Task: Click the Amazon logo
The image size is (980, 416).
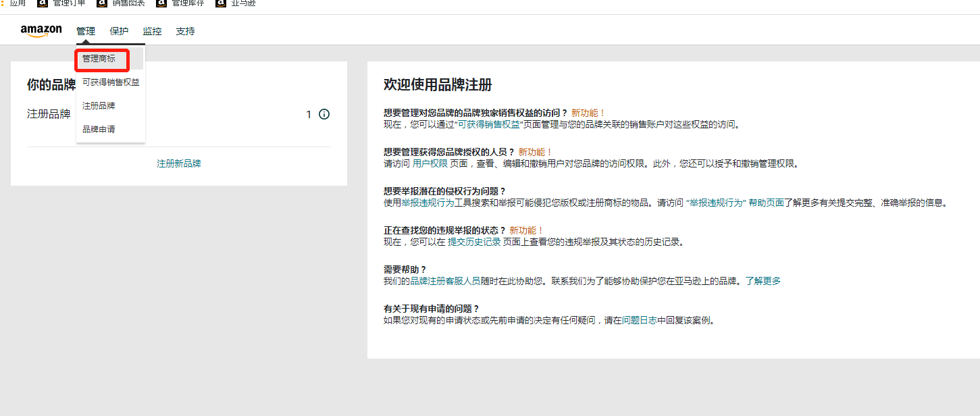Action: 41,31
